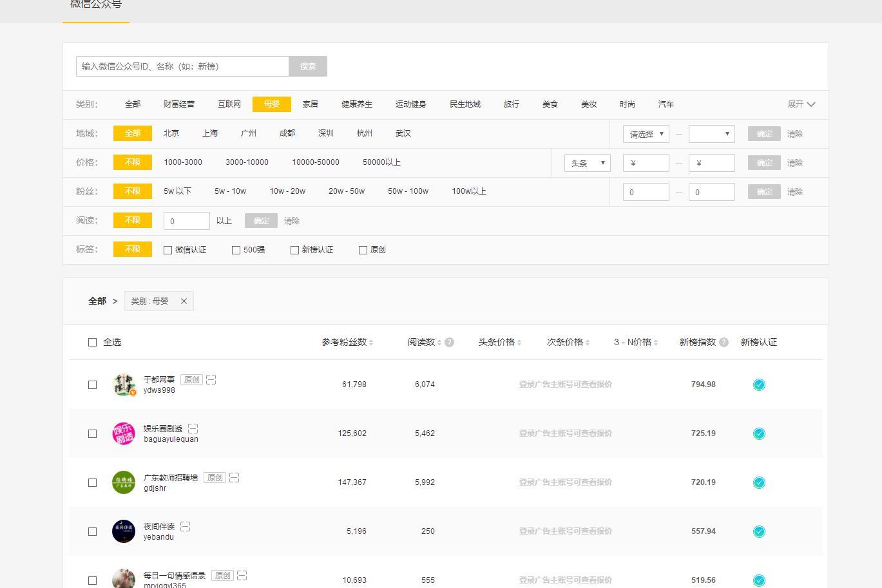Screen dimensions: 882x588
Task: Select checkbox for 广东教师招聘墙 row
Action: point(92,482)
